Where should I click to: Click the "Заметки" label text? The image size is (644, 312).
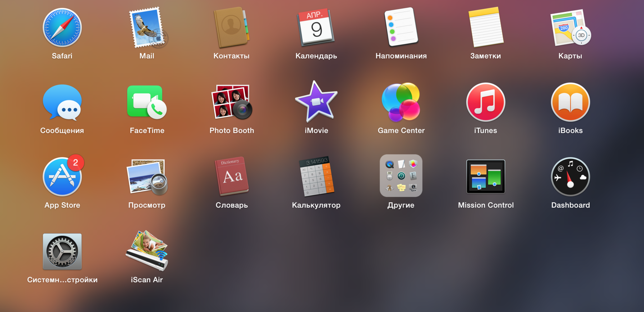[486, 56]
